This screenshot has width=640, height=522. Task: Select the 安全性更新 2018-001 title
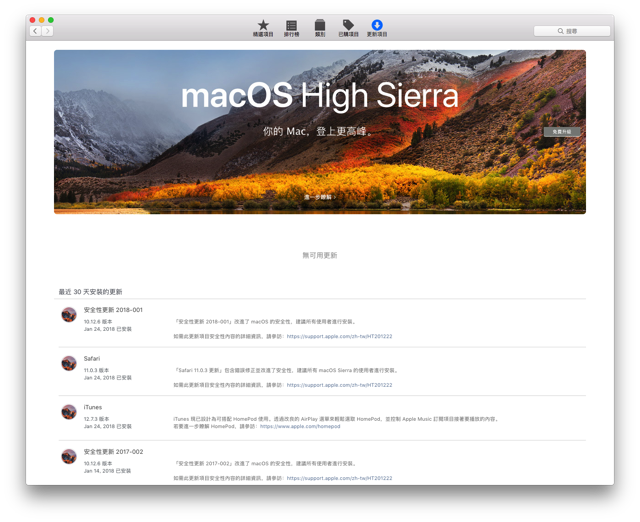(113, 310)
